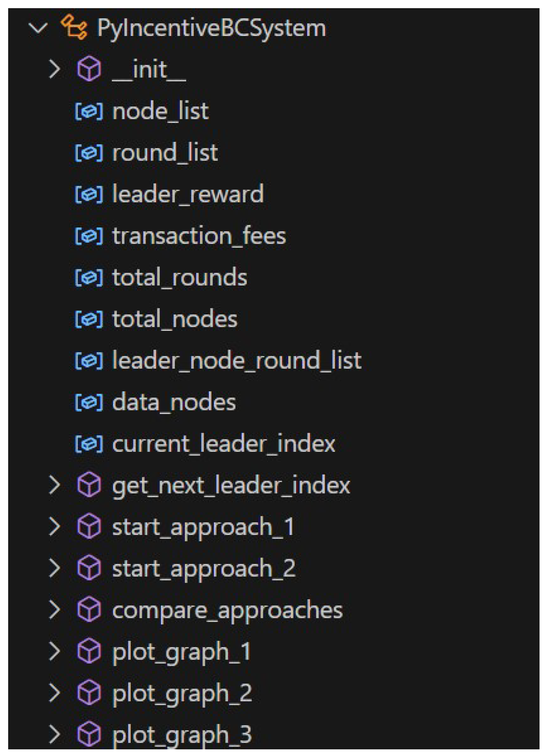548x756 pixels.
Task: Click the PyIncentiveBCSystem class icon
Action: (74, 27)
